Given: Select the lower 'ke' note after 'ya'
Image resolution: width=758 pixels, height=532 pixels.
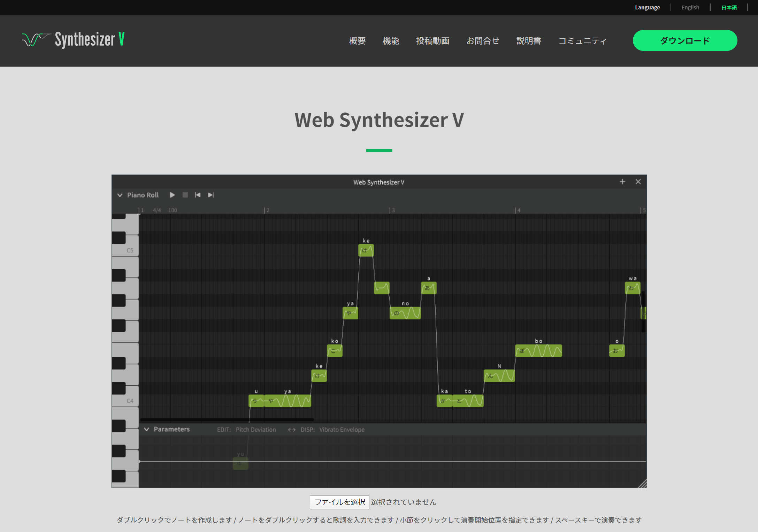Looking at the screenshot, I should pyautogui.click(x=319, y=376).
